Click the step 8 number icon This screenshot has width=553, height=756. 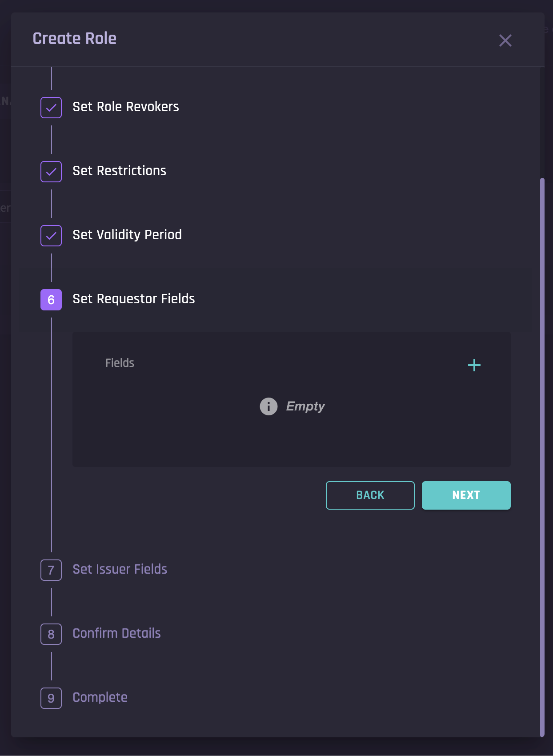point(51,634)
